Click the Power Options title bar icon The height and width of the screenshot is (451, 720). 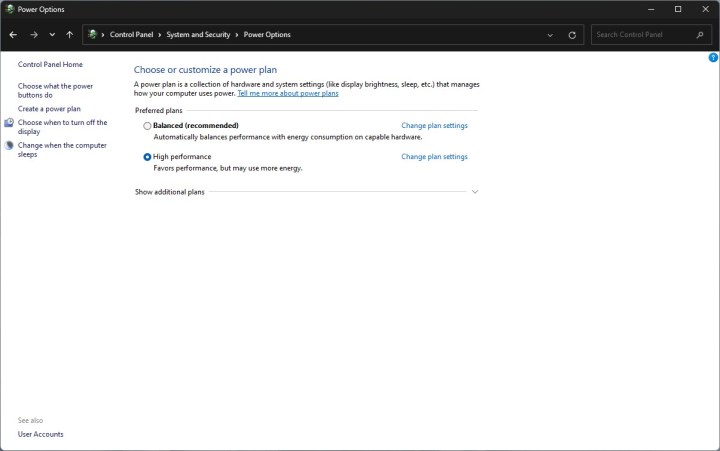tap(9, 9)
